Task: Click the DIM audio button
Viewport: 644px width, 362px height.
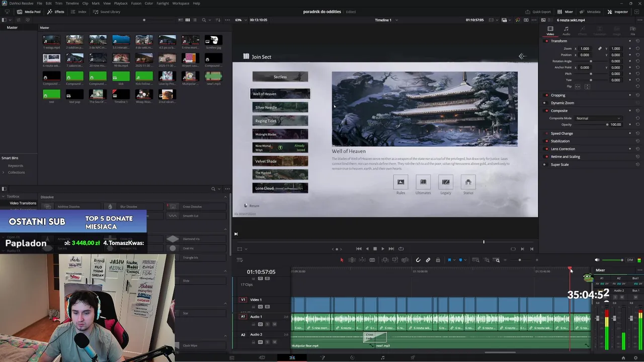Action: [x=630, y=260]
